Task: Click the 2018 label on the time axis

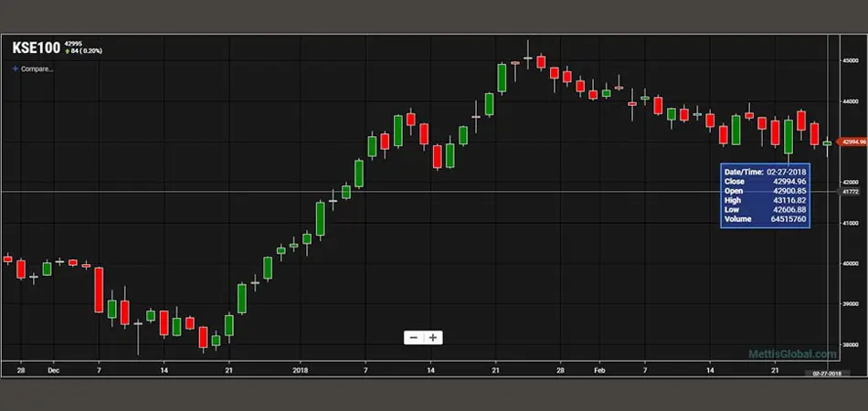Action: [300, 370]
